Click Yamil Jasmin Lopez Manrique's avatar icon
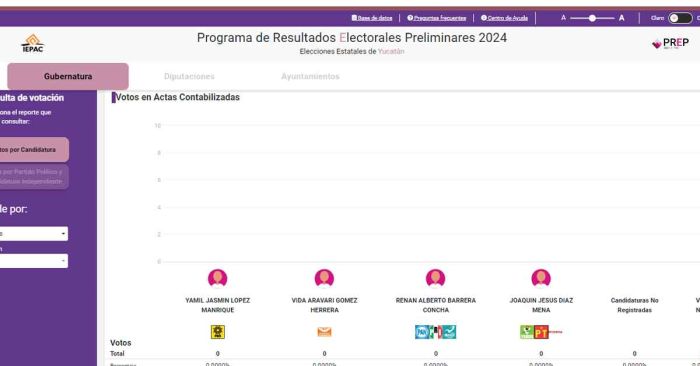Viewport: 700px width, 366px height. pos(217,279)
